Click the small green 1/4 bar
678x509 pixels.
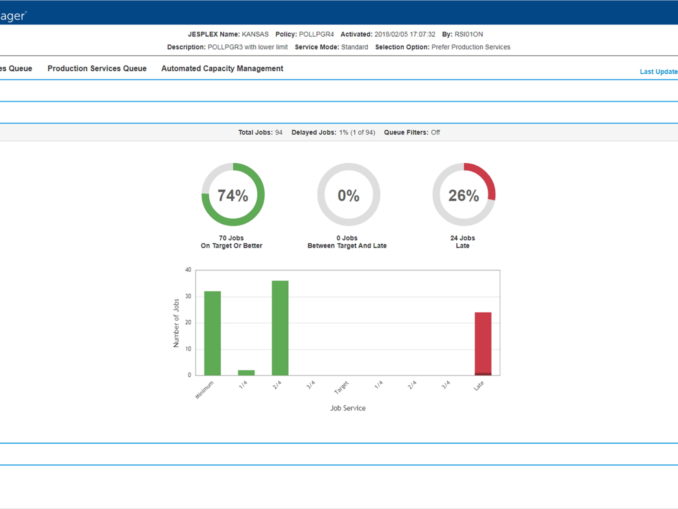[x=246, y=372]
